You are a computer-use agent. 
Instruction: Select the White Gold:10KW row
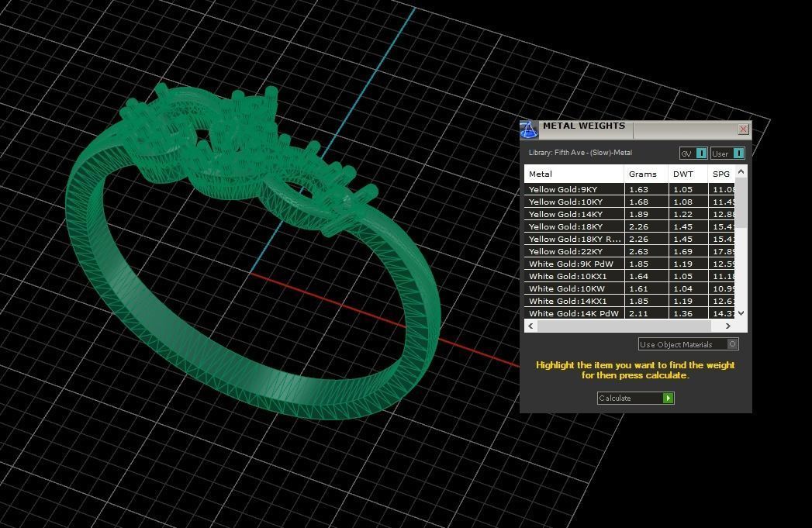[629, 289]
